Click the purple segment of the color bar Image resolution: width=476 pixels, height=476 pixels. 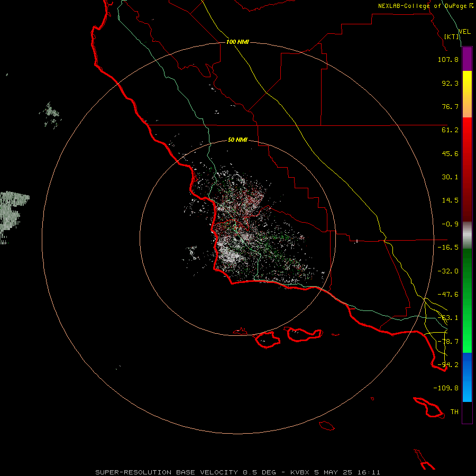click(x=467, y=59)
